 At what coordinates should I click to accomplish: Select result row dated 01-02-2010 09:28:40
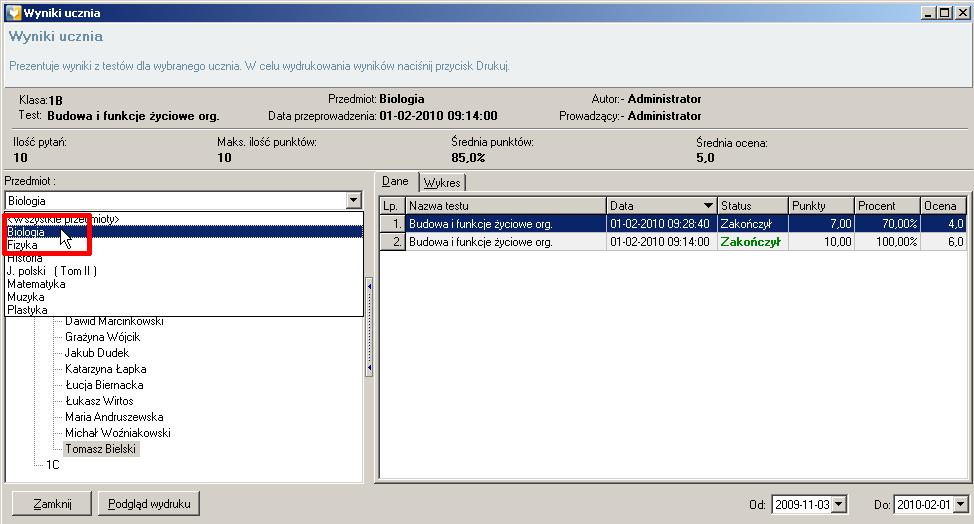673,224
